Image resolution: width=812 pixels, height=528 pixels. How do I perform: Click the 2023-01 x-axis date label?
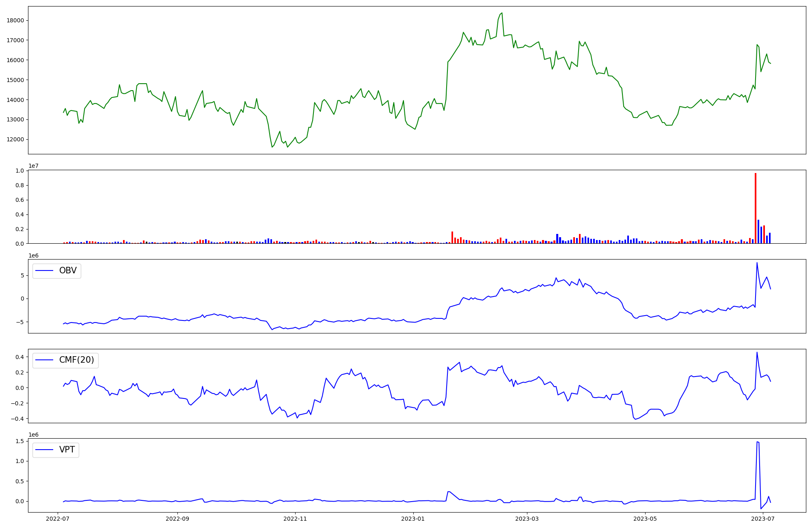[413, 519]
